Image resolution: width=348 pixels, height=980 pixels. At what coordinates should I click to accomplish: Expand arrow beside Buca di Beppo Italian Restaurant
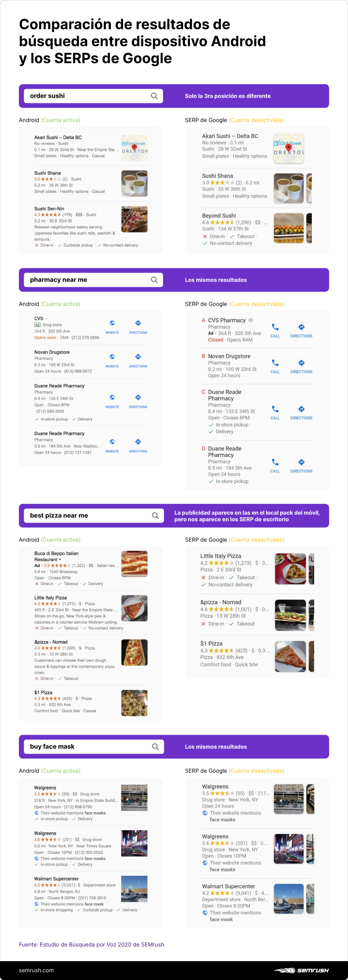tap(60, 560)
